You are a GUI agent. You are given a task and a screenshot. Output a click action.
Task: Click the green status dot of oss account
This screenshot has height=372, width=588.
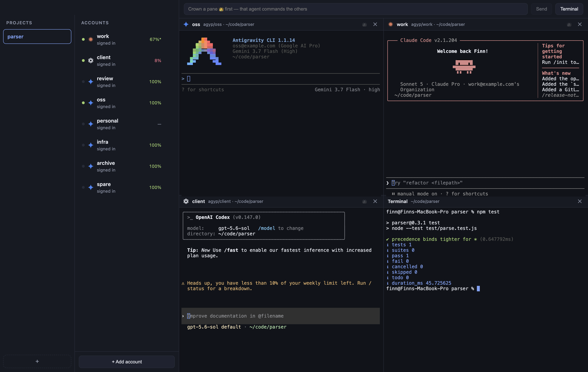pos(83,103)
